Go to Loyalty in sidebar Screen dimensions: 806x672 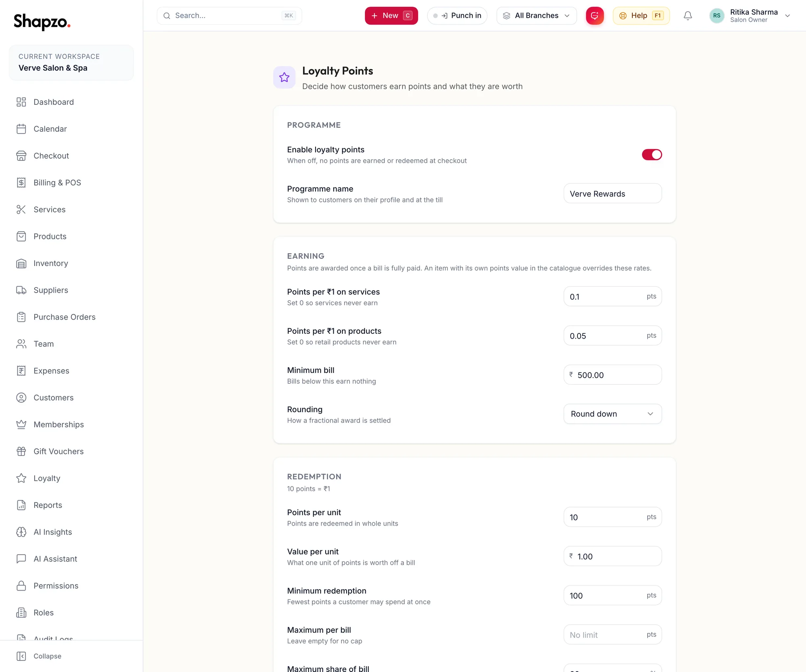click(x=71, y=479)
